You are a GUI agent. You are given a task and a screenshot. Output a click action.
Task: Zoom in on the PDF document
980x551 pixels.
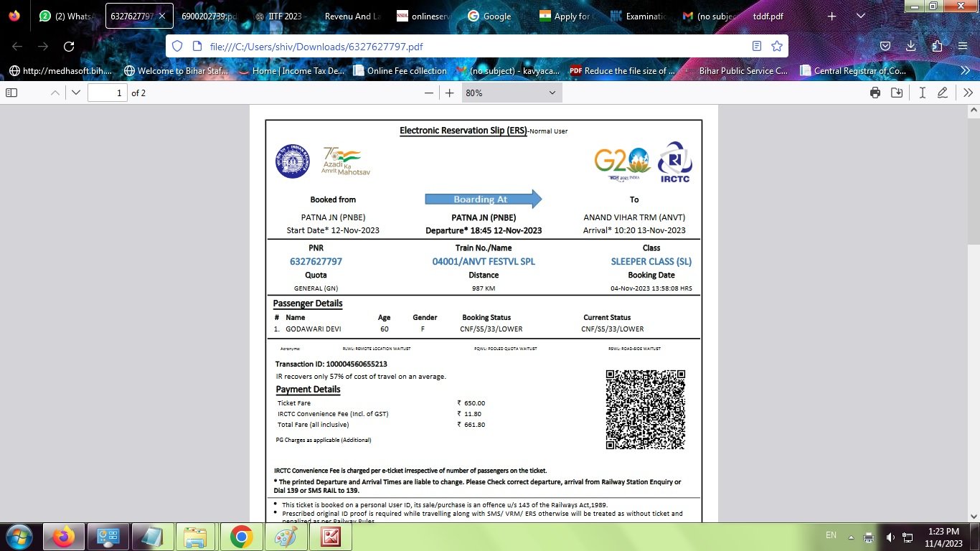[x=450, y=93]
